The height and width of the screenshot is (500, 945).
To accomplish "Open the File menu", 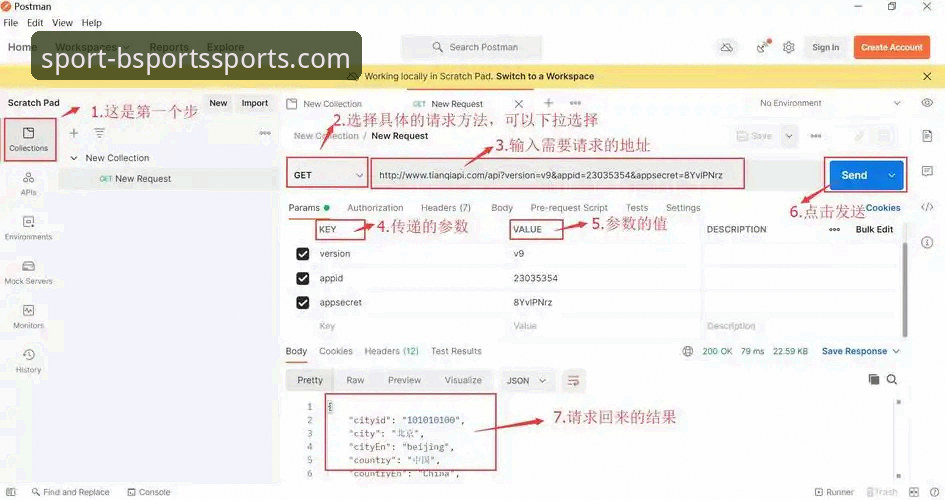I will (x=11, y=23).
